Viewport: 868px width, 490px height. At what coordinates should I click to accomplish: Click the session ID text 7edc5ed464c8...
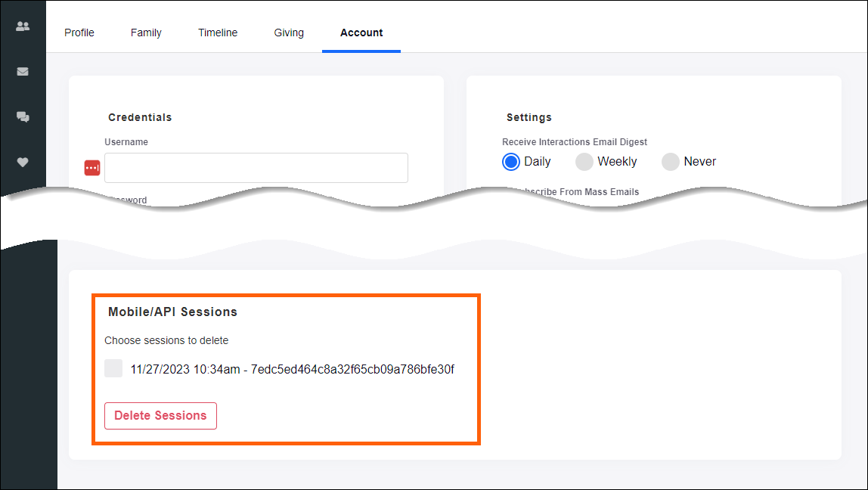pos(352,370)
